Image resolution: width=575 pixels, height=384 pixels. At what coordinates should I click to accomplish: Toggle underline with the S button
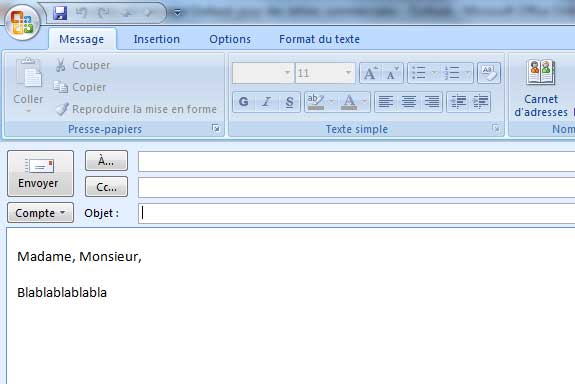pos(289,102)
